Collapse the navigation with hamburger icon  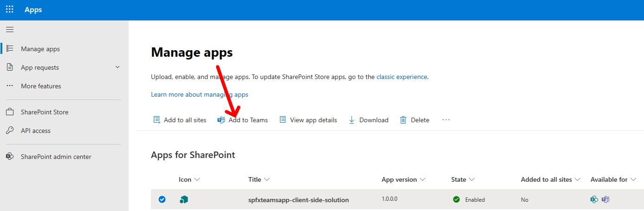click(x=10, y=30)
